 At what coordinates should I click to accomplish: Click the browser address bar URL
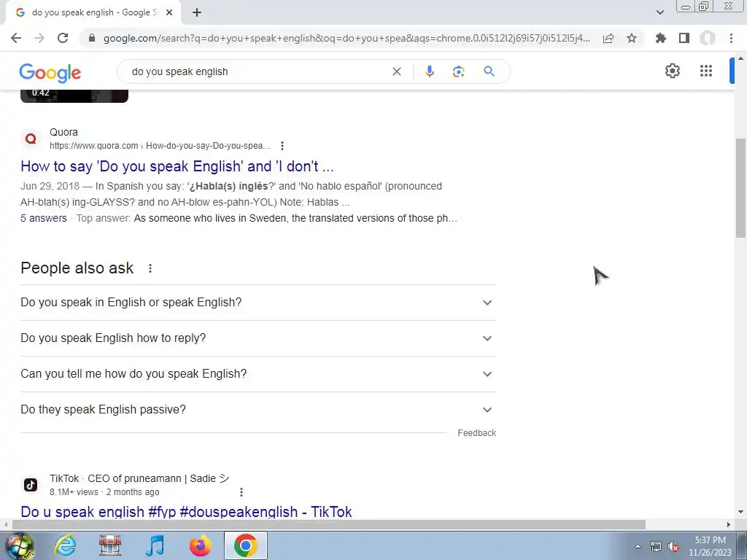[x=347, y=38]
